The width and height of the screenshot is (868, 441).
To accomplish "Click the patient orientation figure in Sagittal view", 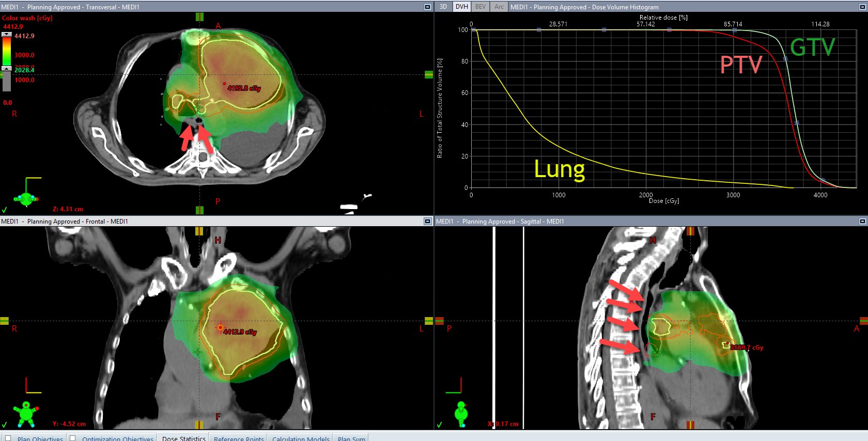I will pyautogui.click(x=461, y=413).
